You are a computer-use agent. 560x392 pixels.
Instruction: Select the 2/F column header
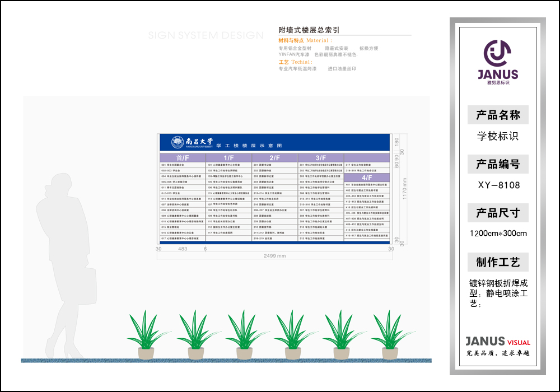click(274, 158)
